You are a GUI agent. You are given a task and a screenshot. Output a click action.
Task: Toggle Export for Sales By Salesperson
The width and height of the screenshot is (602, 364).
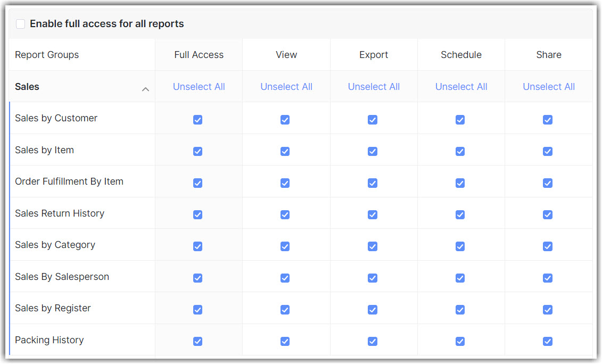point(373,278)
